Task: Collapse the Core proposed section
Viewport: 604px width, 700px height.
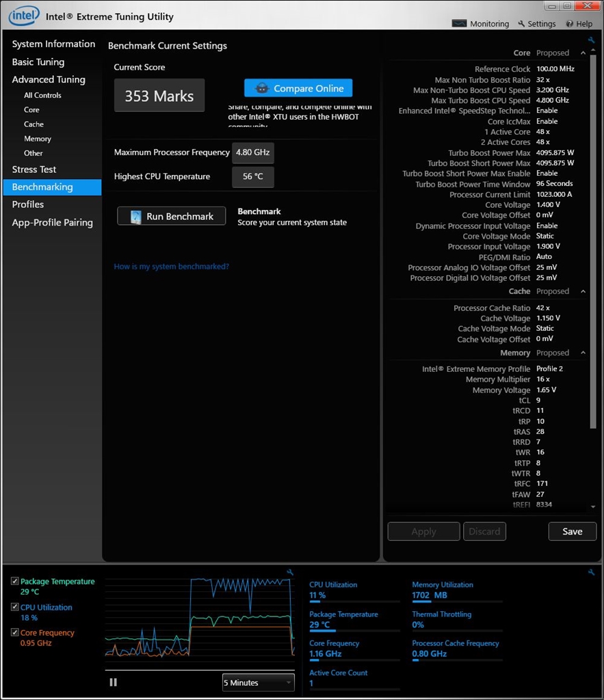Action: tap(583, 53)
